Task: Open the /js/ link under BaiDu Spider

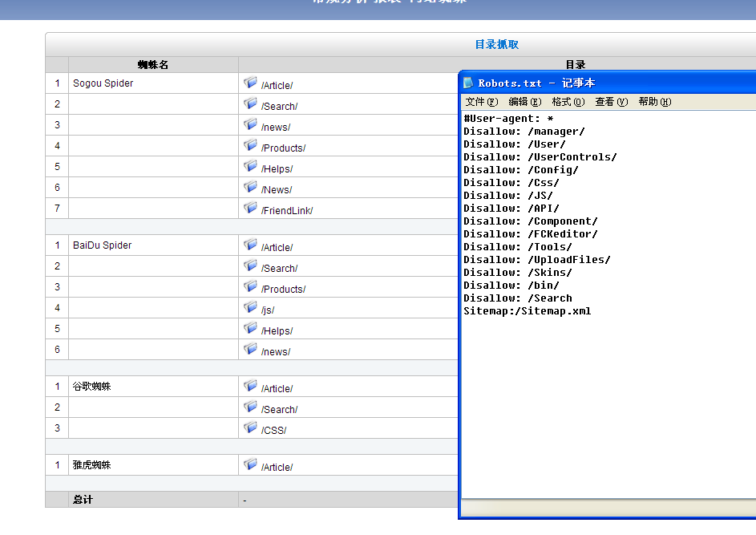Action: pyautogui.click(x=268, y=310)
